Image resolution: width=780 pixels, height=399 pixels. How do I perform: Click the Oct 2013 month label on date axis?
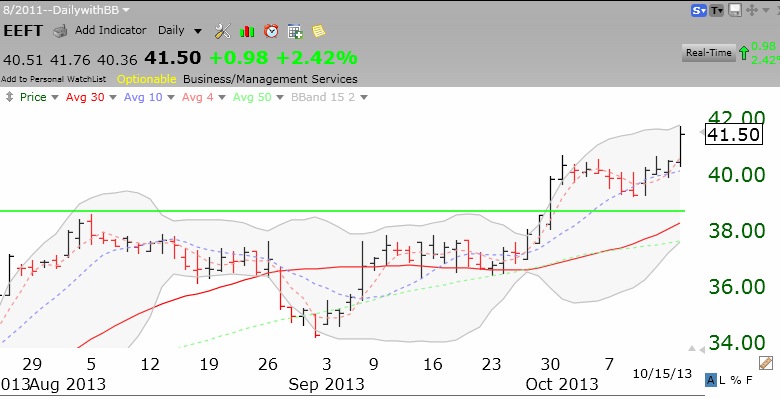tap(562, 385)
